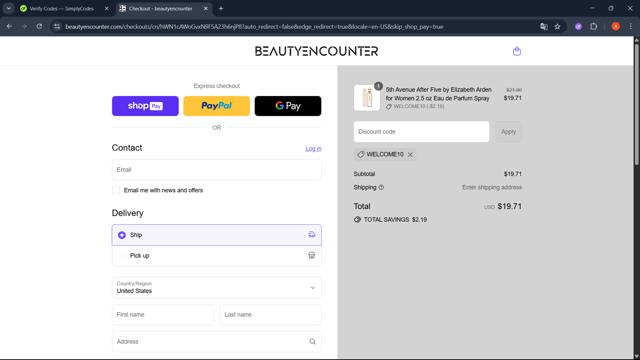Click the product title 5th Avenue After Five
640x360 pixels.
[x=438, y=94]
